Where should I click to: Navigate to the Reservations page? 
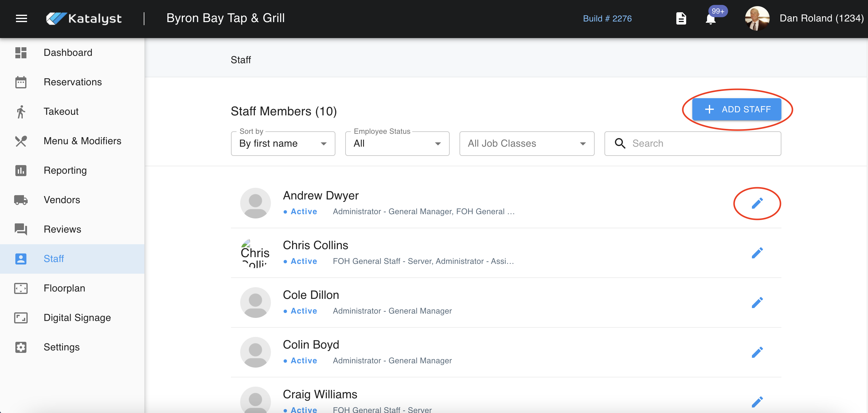tap(72, 82)
